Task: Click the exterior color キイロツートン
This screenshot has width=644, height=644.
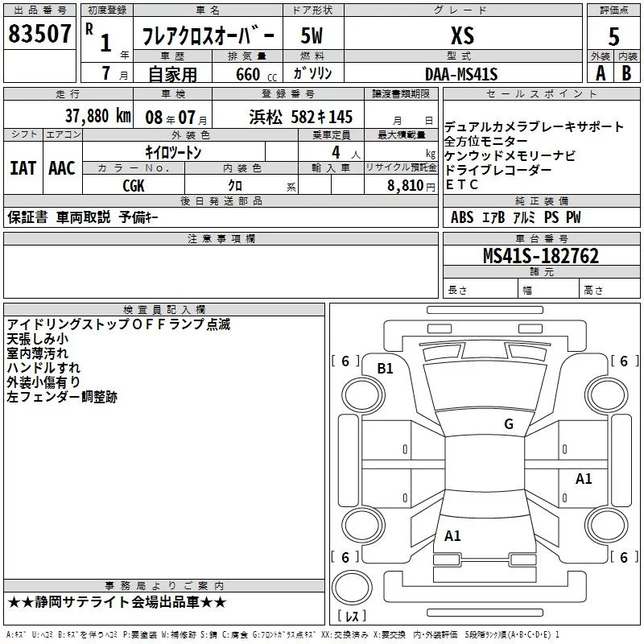Action: coord(173,152)
